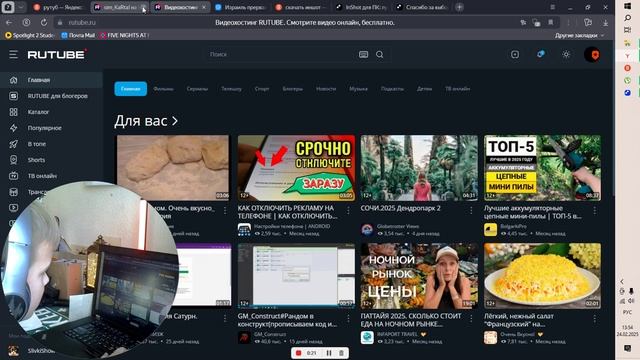Select the Музыка category tab
Image resolution: width=640 pixels, height=360 pixels.
pyautogui.click(x=358, y=89)
